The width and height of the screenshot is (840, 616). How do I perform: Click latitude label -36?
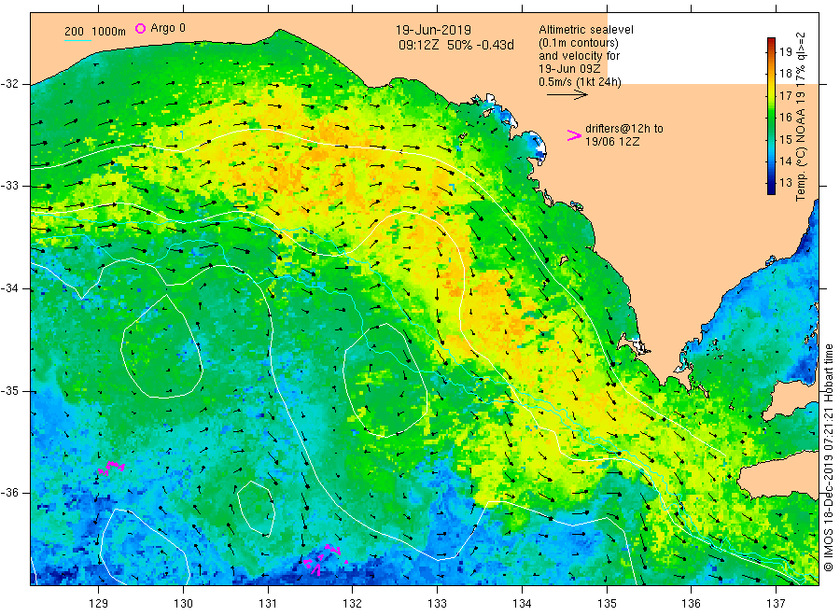click(9, 493)
